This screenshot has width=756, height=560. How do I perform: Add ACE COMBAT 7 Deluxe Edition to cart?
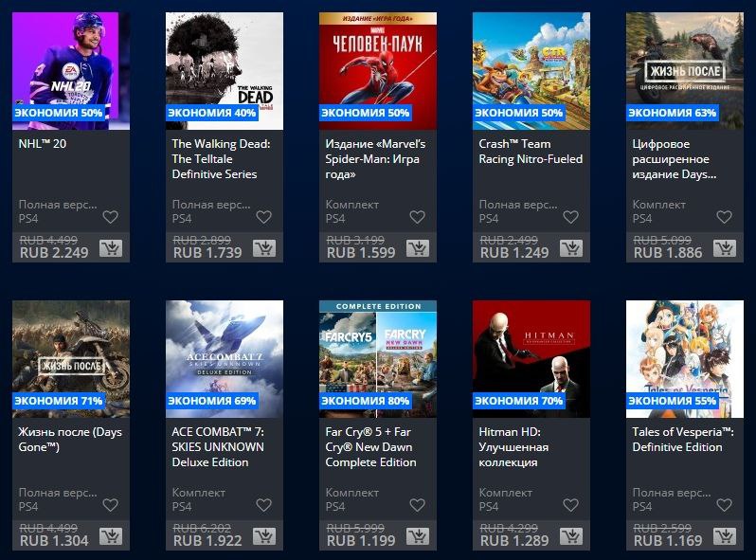click(264, 536)
